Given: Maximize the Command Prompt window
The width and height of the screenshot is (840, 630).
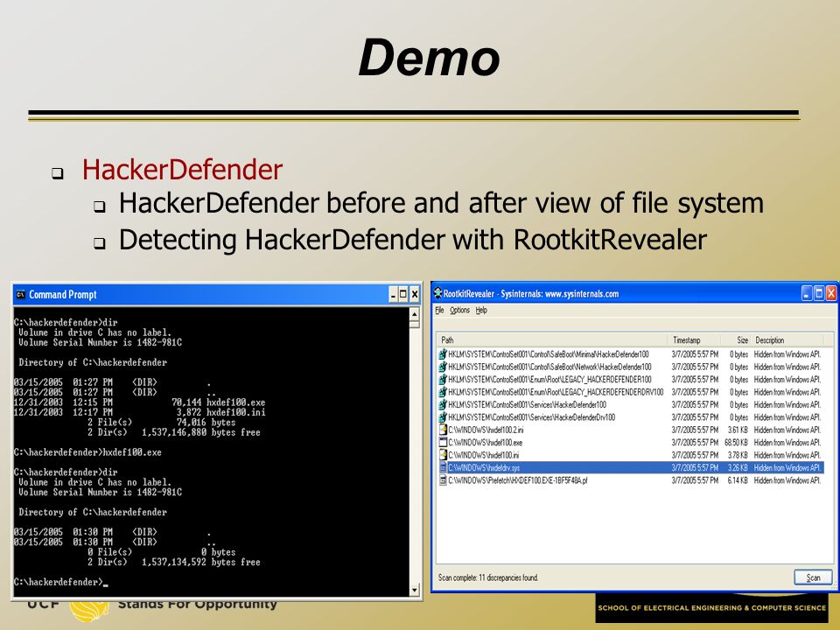Looking at the screenshot, I should coord(403,294).
